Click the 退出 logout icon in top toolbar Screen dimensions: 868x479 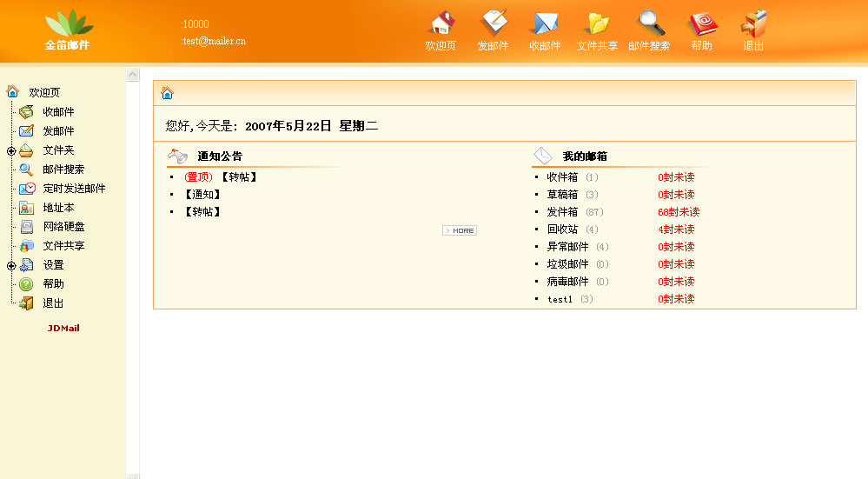[x=753, y=24]
